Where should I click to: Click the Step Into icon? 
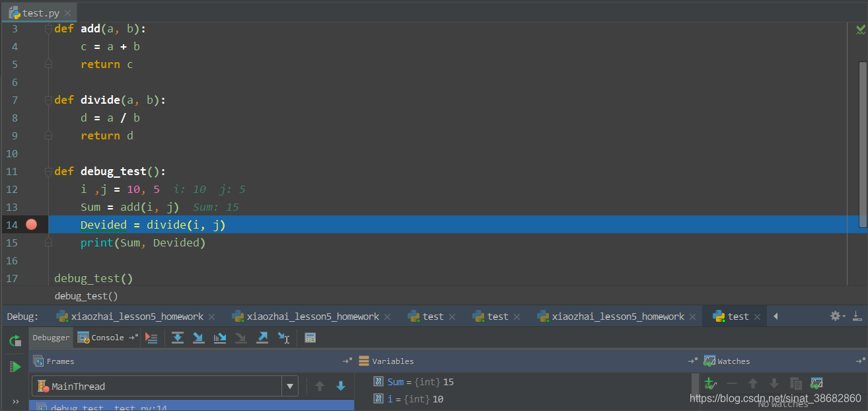click(198, 338)
